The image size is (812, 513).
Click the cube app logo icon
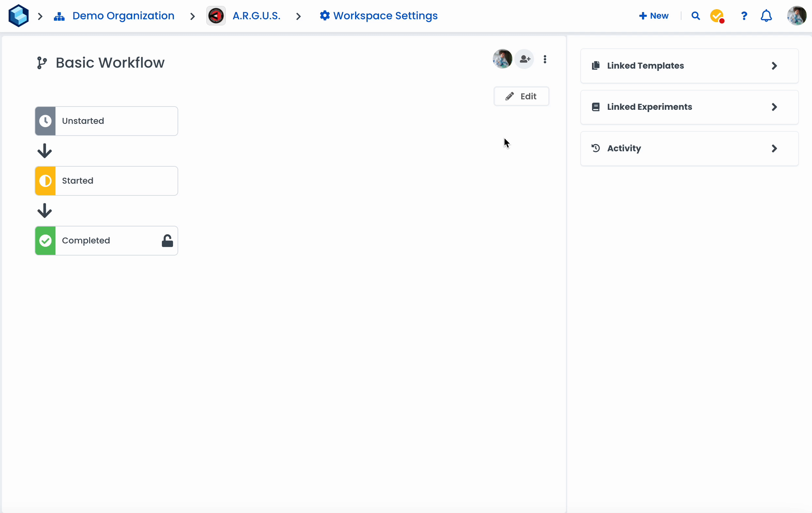[x=19, y=16]
